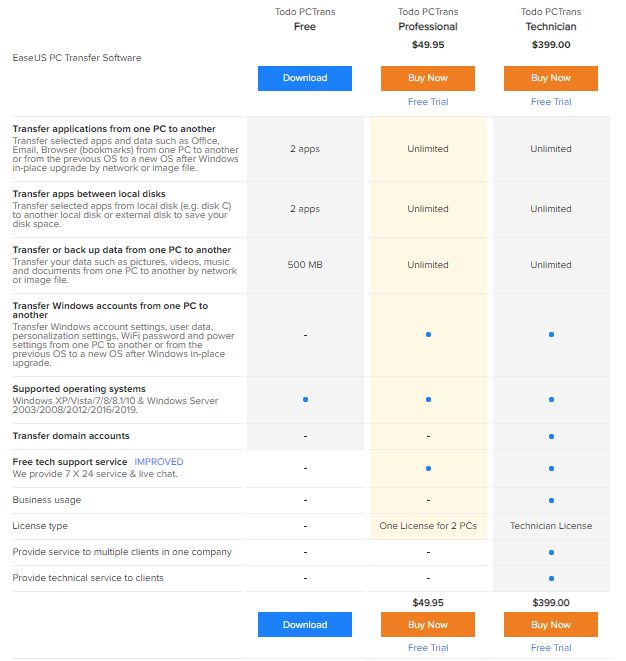
Task: Click bottom Buy Now under $49.95
Action: 428,625
